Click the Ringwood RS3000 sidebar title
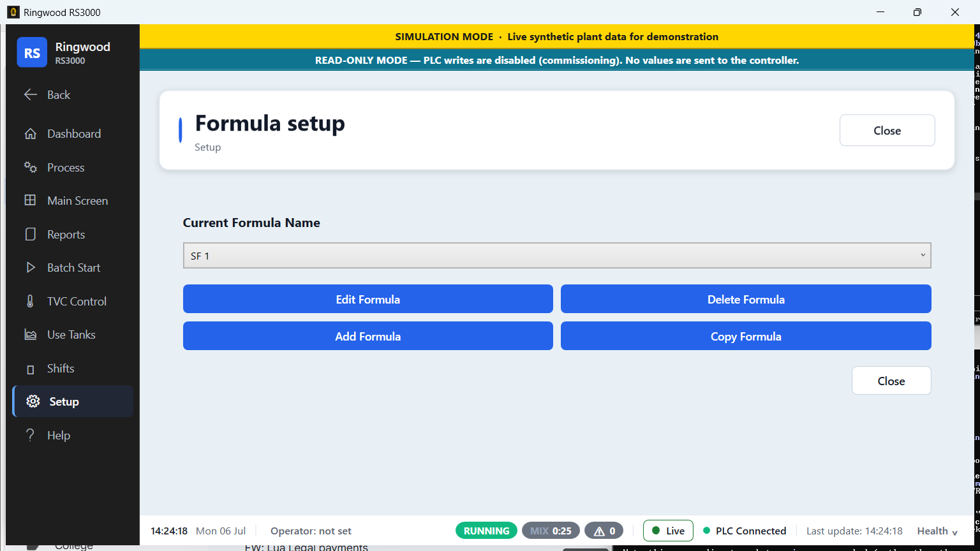The image size is (980, 551). click(82, 52)
